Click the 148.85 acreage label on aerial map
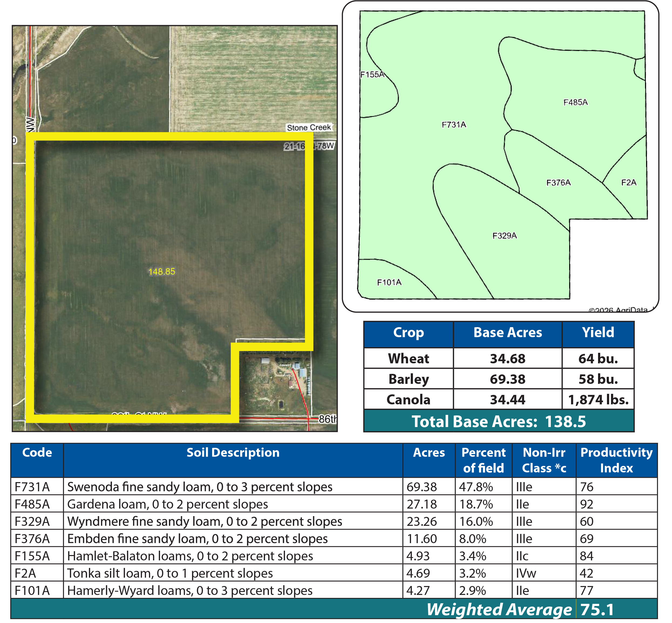This screenshot has width=672, height=623. coord(161,271)
